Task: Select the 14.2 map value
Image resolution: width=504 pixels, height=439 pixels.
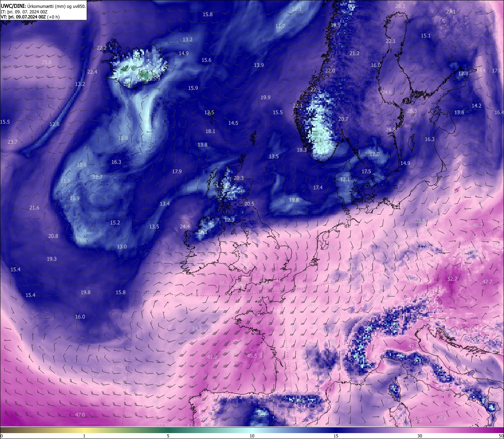Action: [x=476, y=106]
